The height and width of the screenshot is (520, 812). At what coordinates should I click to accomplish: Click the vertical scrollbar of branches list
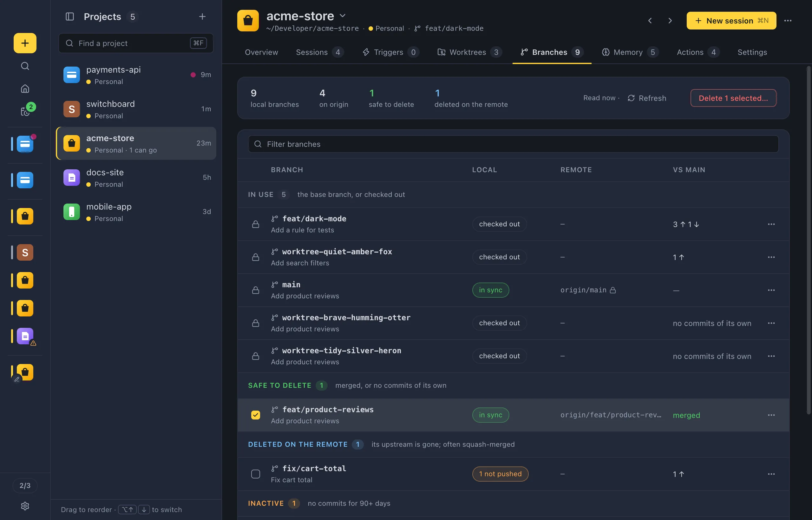[x=809, y=240]
